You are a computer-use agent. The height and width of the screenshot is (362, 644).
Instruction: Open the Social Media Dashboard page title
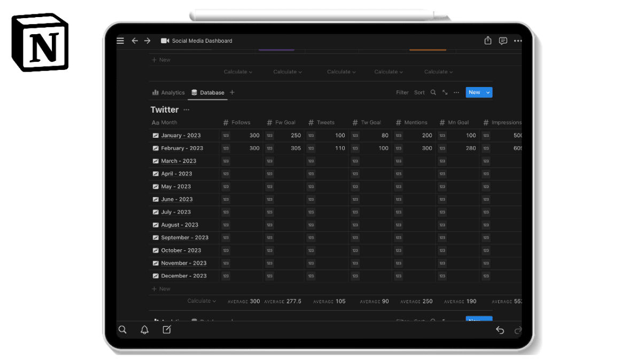coord(202,41)
